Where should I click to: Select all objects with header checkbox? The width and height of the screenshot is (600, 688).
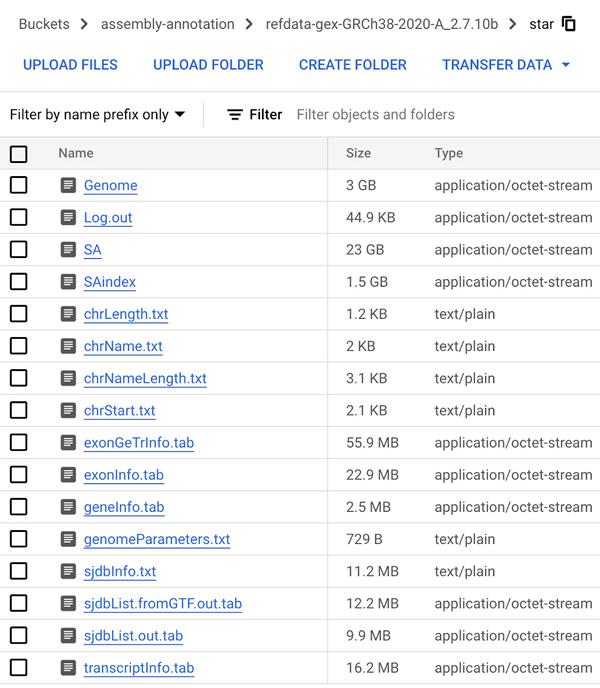point(19,154)
